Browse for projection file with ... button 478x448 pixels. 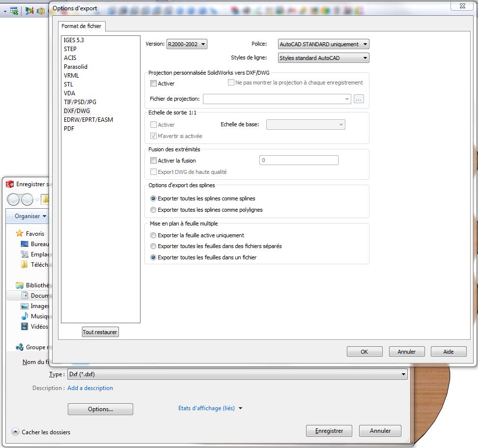(x=359, y=99)
